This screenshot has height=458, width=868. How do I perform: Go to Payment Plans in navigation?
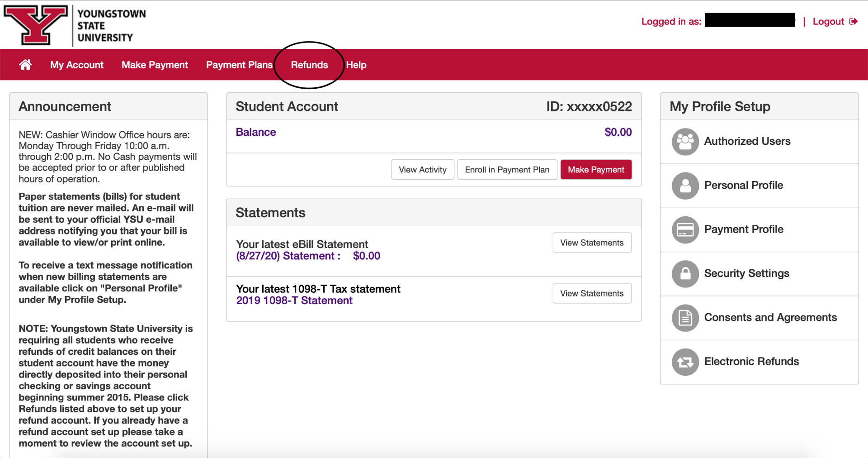coord(239,65)
